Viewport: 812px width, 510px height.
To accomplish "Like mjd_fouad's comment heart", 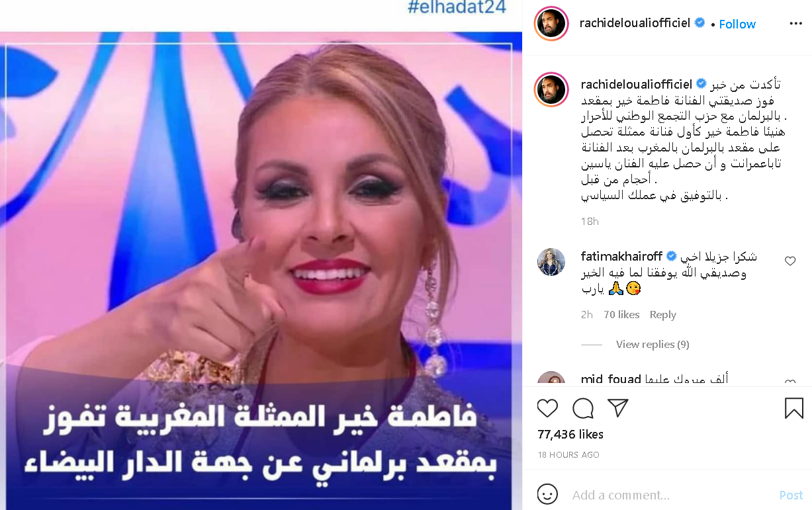I will coord(790,382).
